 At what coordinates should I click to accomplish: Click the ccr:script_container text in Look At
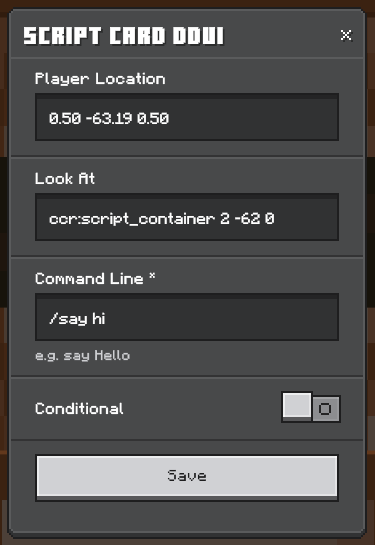[132, 219]
